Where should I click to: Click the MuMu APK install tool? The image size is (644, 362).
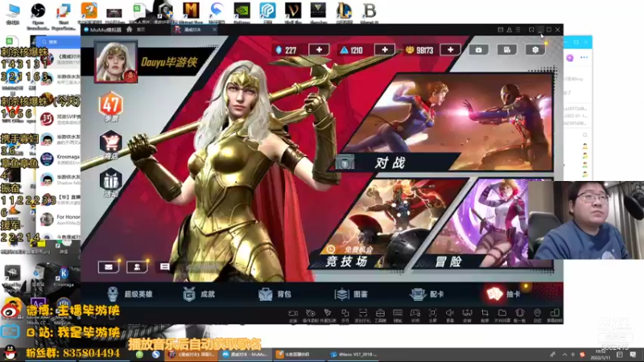point(468,315)
